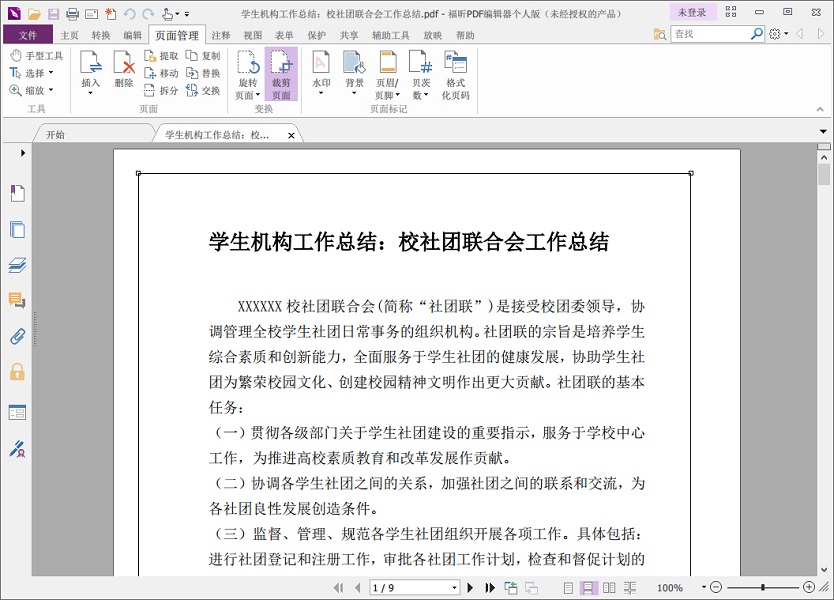Click the 删除 (delete page) icon
This screenshot has height=600, width=834.
tap(123, 70)
